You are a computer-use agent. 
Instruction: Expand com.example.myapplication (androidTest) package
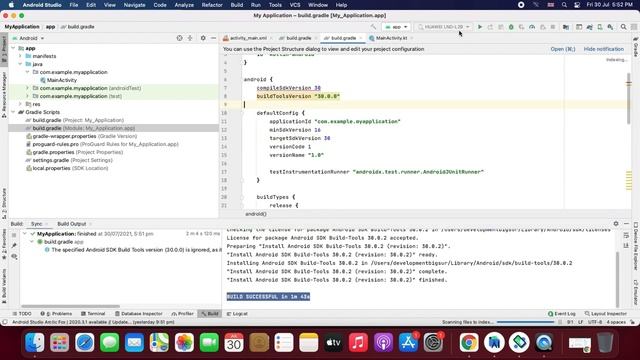(28, 88)
